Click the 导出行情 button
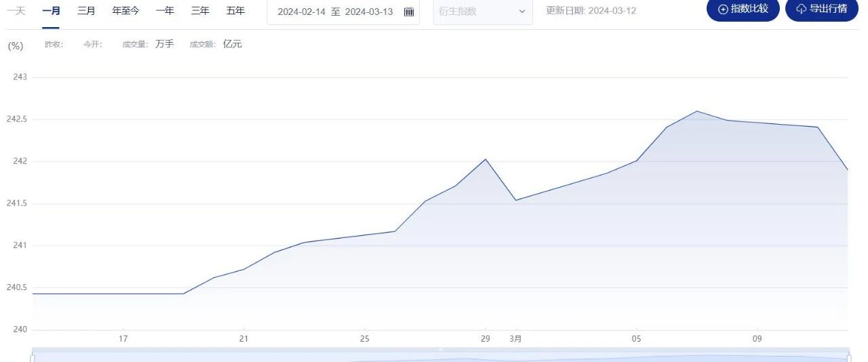This screenshot has width=868, height=362. [x=822, y=9]
